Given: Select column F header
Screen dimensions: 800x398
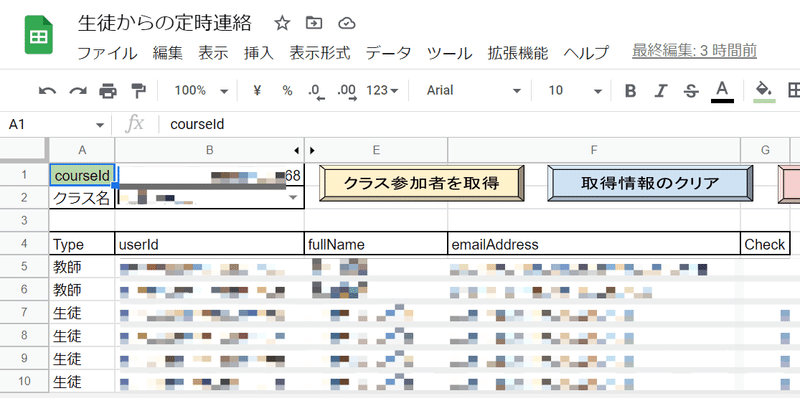Looking at the screenshot, I should (594, 150).
